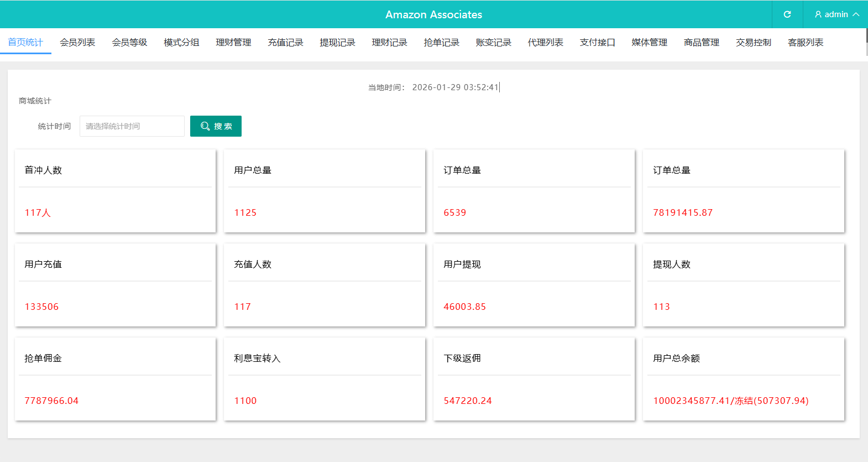
Task: Switch to the 提现记录 tab
Action: 337,43
